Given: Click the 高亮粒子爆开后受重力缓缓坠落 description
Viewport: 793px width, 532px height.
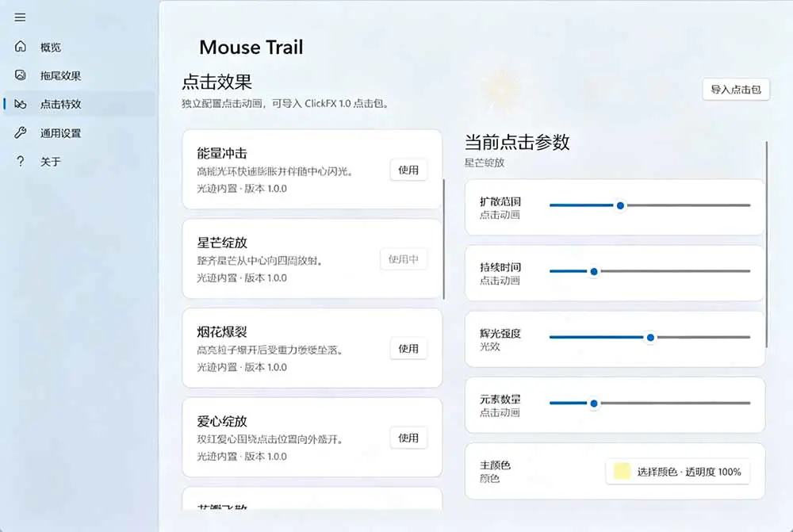Looking at the screenshot, I should tap(270, 350).
